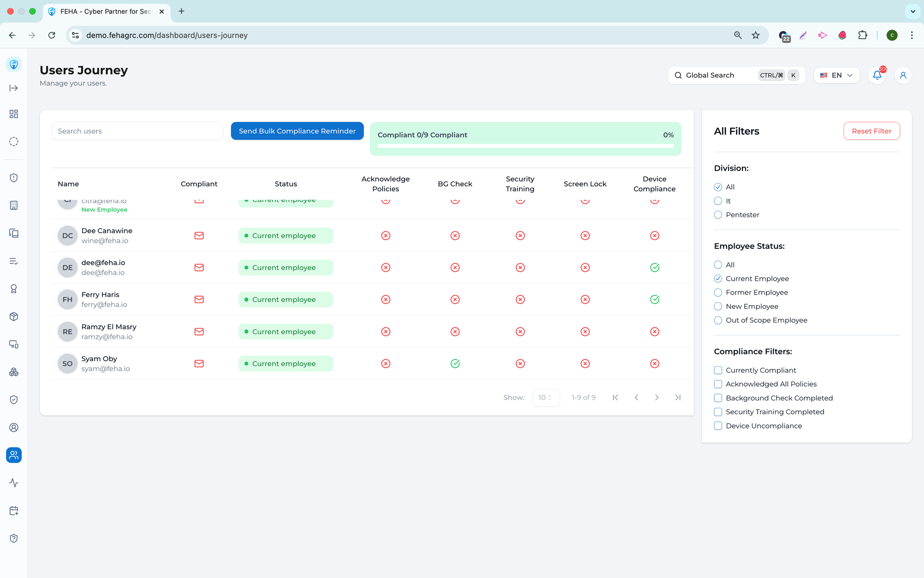Open the Show rows-per-page selector
924x578 pixels.
tap(546, 398)
